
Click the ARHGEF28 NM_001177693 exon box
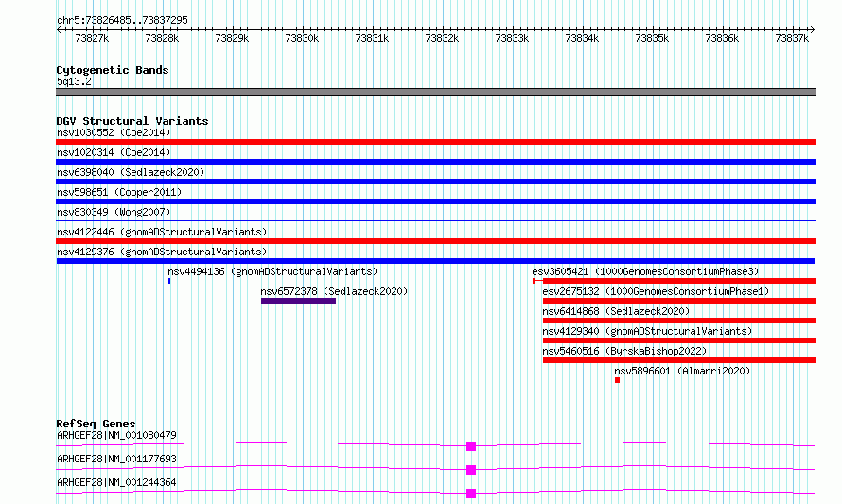point(471,470)
